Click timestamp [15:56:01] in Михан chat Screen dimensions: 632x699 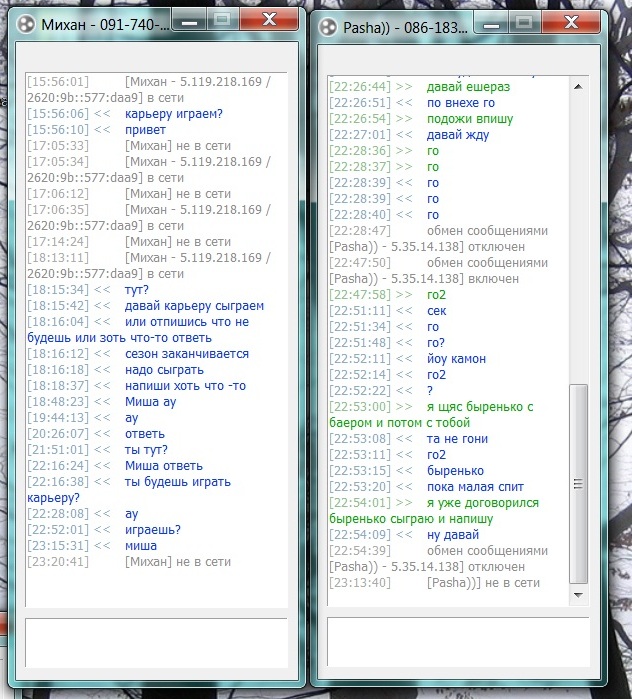coord(58,82)
